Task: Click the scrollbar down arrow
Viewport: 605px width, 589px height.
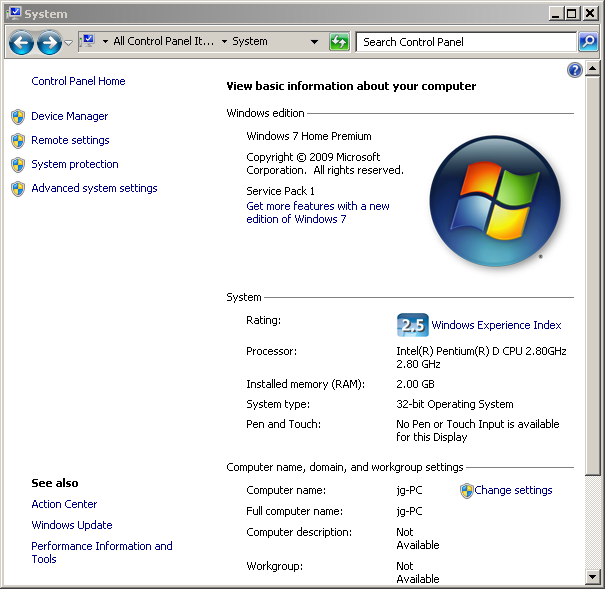Action: pos(594,576)
